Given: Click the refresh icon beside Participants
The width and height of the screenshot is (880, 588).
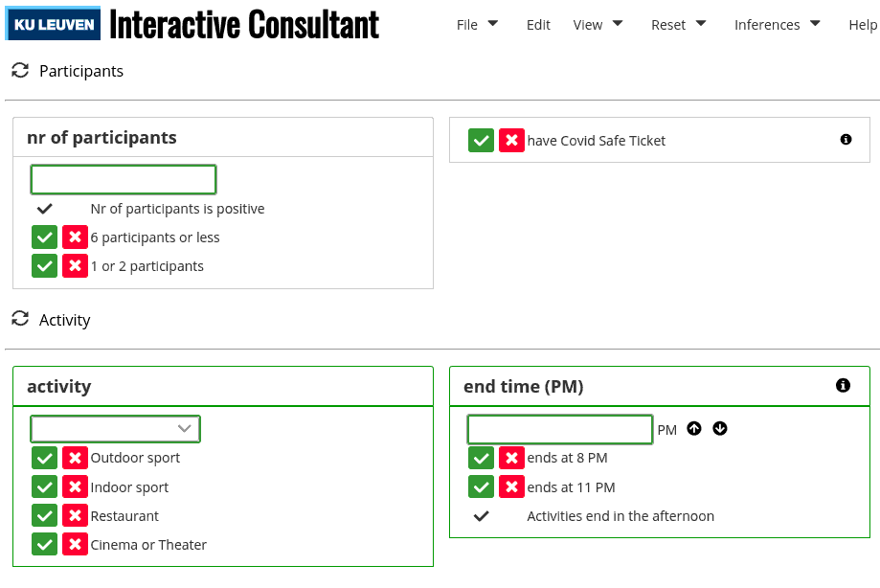Looking at the screenshot, I should tap(20, 71).
